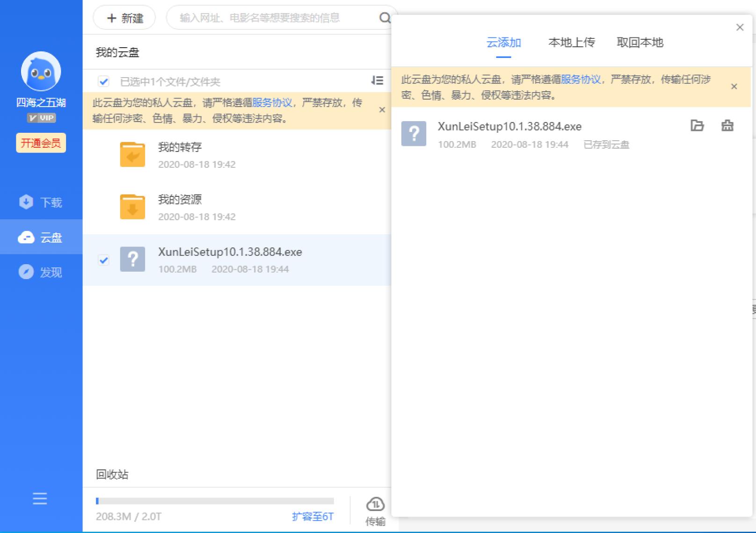The height and width of the screenshot is (533, 756).
Task: Click the VIP badge under username
Action: point(41,118)
